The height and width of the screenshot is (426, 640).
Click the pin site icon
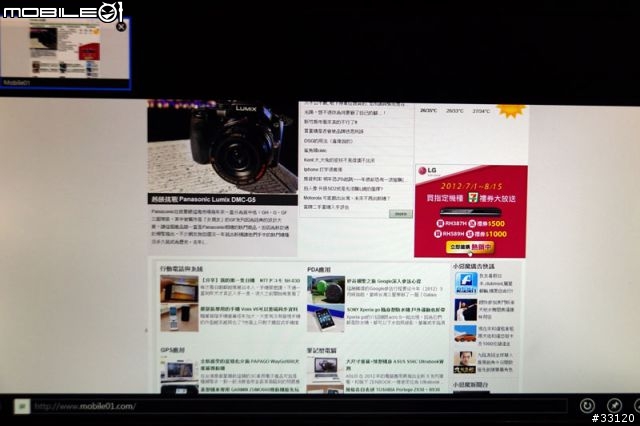tap(614, 405)
